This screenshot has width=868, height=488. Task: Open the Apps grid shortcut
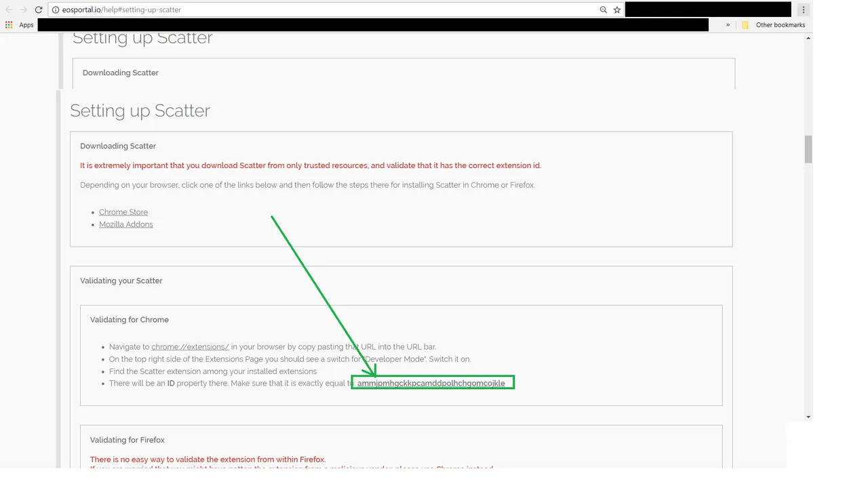(x=20, y=25)
